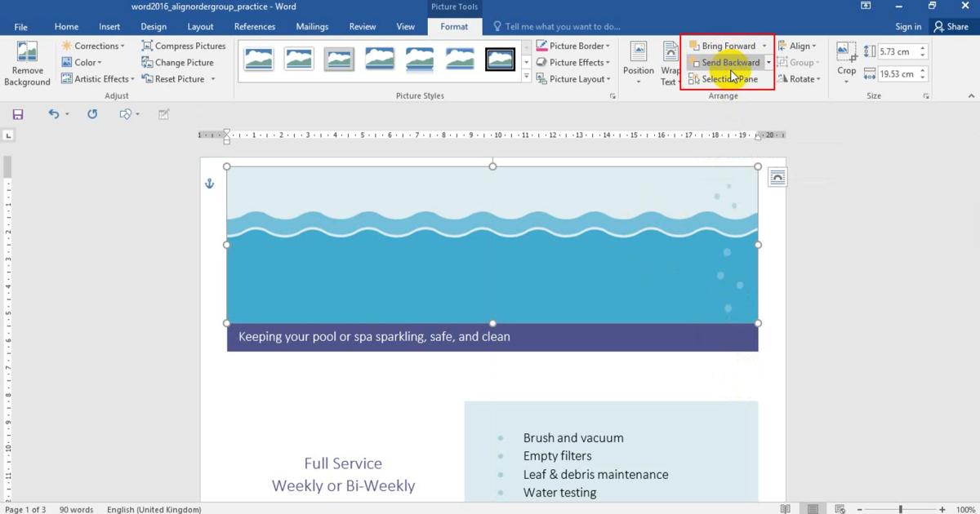This screenshot has height=514, width=980.
Task: Click the Change Picture command
Action: coord(177,63)
